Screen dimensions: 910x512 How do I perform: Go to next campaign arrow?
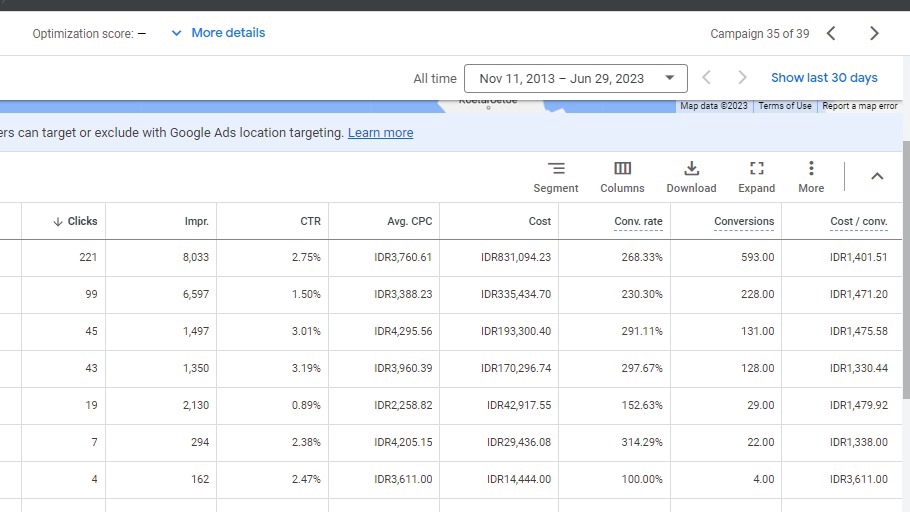[874, 34]
